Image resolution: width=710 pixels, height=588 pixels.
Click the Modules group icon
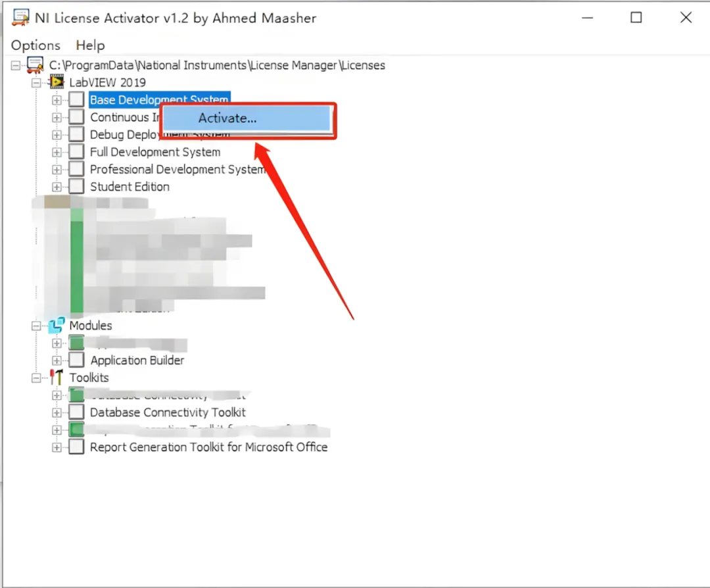57,326
